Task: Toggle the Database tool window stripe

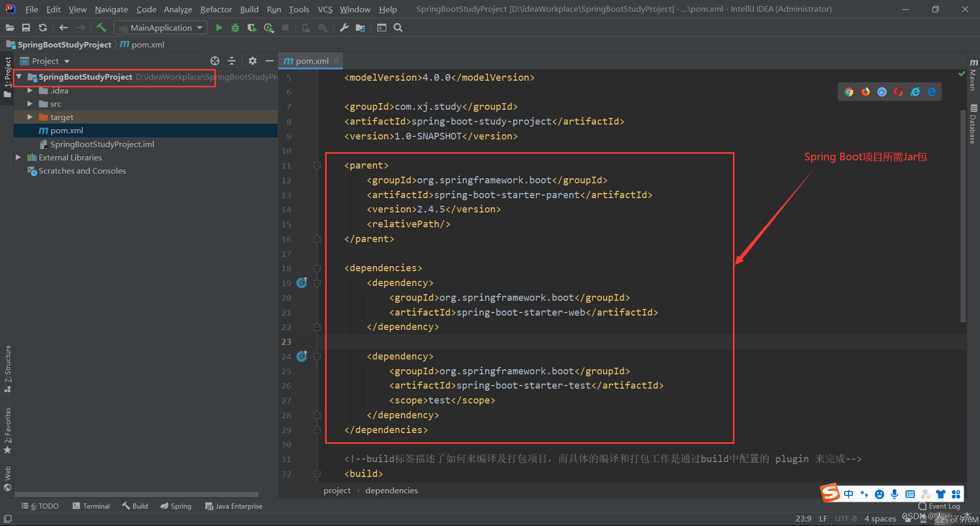Action: tap(973, 124)
